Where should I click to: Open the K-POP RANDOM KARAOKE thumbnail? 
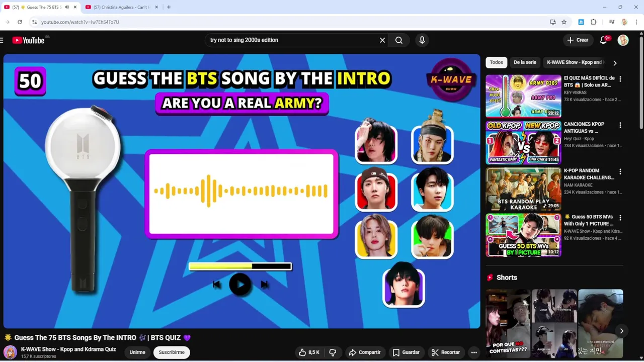coord(523,189)
